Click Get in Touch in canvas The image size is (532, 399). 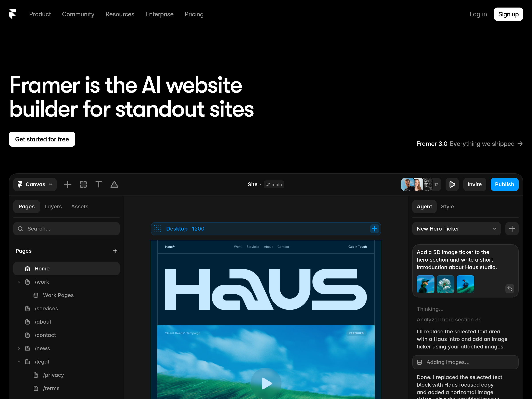click(x=357, y=247)
